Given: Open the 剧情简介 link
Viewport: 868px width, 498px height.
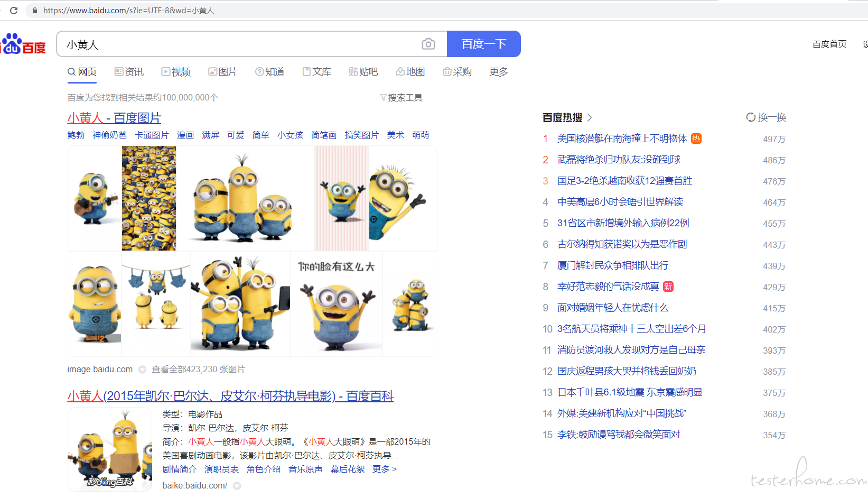Looking at the screenshot, I should point(179,469).
